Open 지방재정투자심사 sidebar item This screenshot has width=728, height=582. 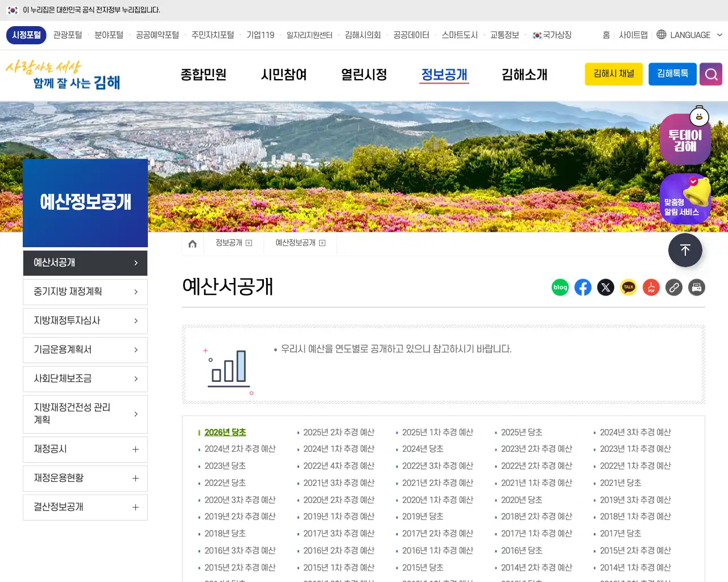click(85, 321)
